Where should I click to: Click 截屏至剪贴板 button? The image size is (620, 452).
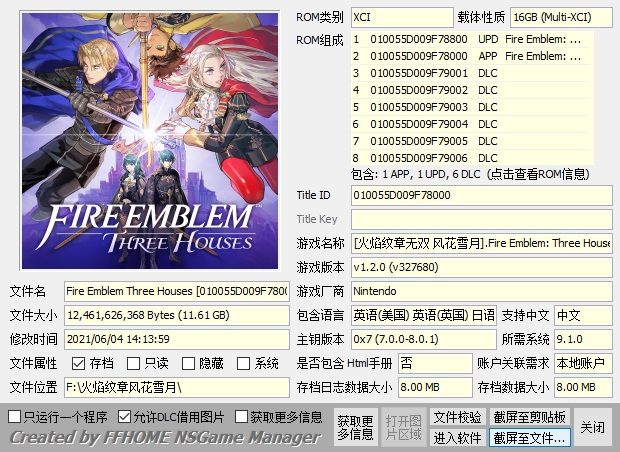pyautogui.click(x=529, y=417)
